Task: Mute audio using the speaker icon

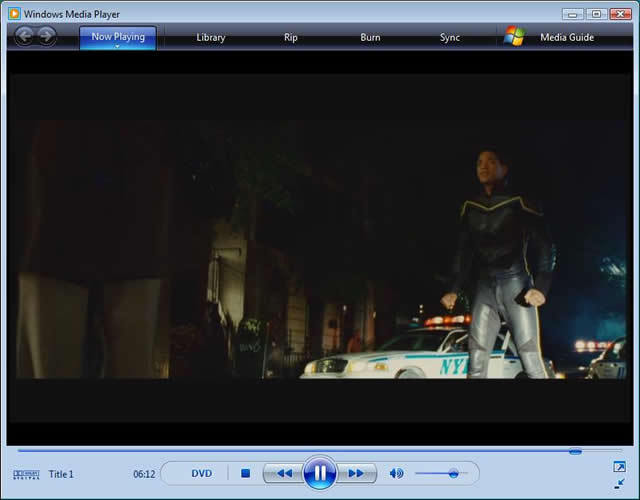Action: point(396,473)
